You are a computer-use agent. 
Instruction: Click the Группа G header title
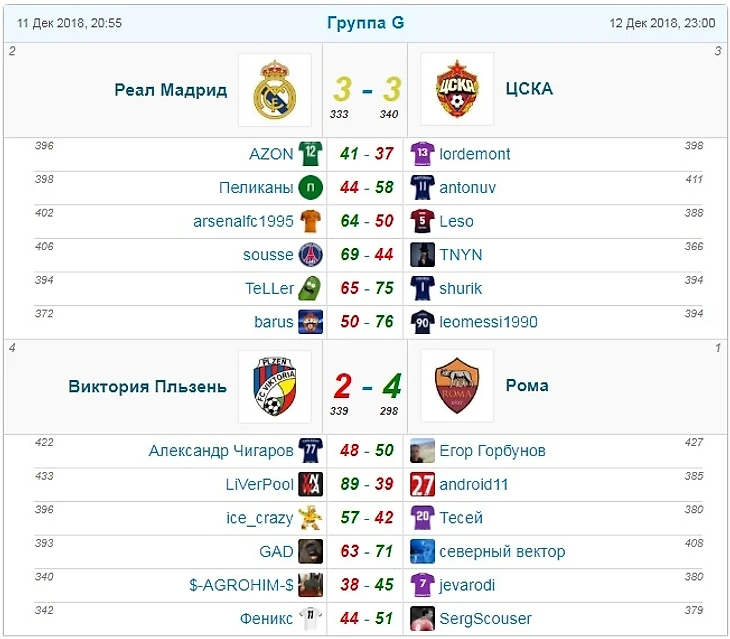point(365,22)
